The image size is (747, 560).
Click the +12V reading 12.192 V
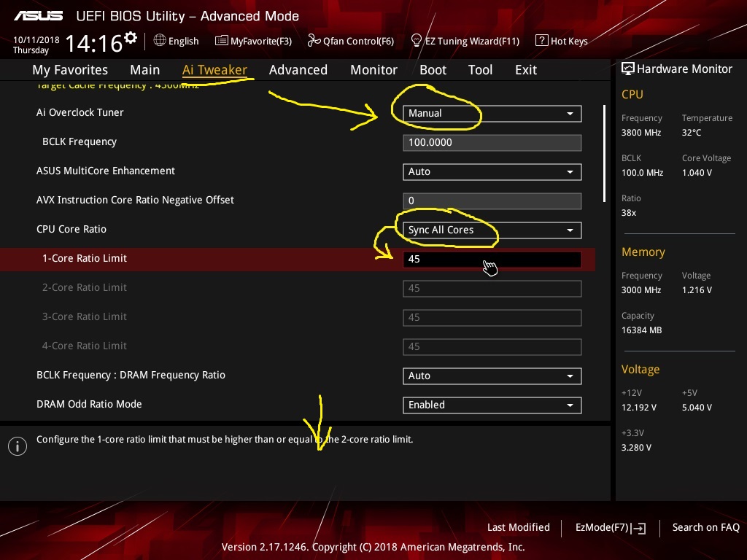(x=639, y=408)
